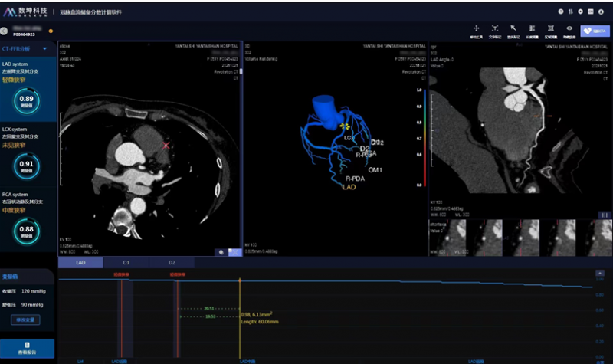Click the modify variables button
The width and height of the screenshot is (613, 364).
tap(27, 318)
